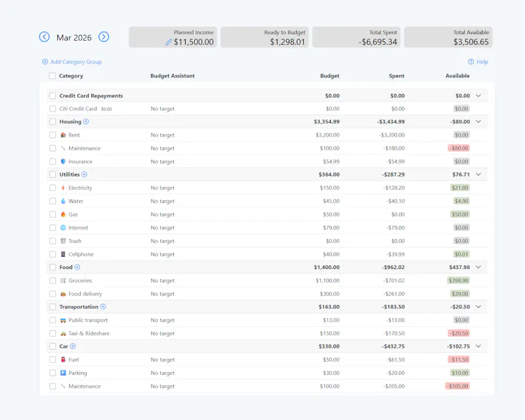Click the Internet globe icon
Viewport: 525px width, 420px height.
[x=63, y=228]
